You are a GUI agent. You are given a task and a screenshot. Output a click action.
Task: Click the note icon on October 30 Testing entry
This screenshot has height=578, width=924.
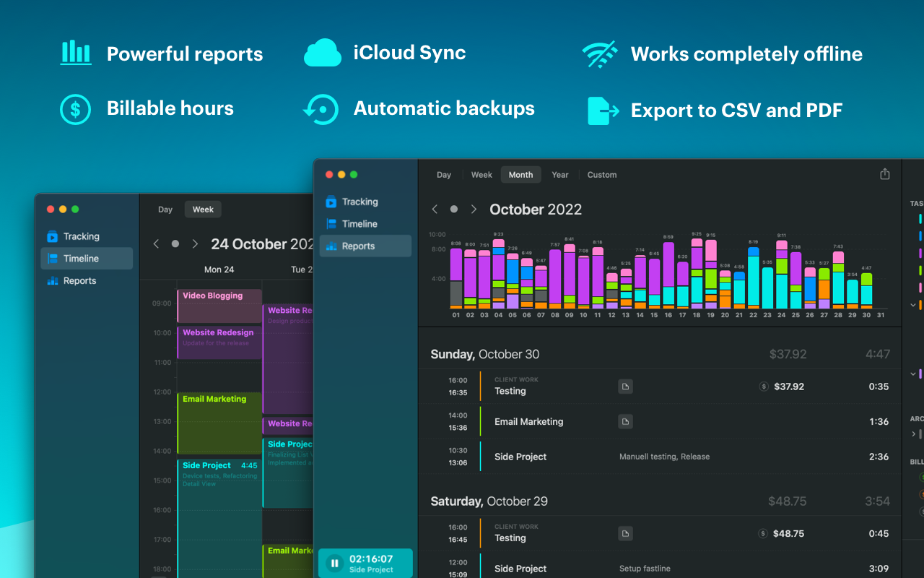click(x=625, y=387)
